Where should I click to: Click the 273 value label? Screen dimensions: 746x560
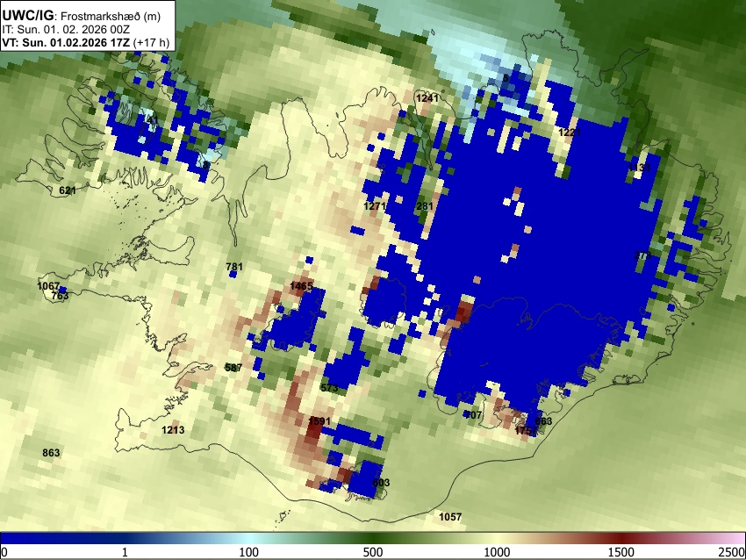point(642,255)
